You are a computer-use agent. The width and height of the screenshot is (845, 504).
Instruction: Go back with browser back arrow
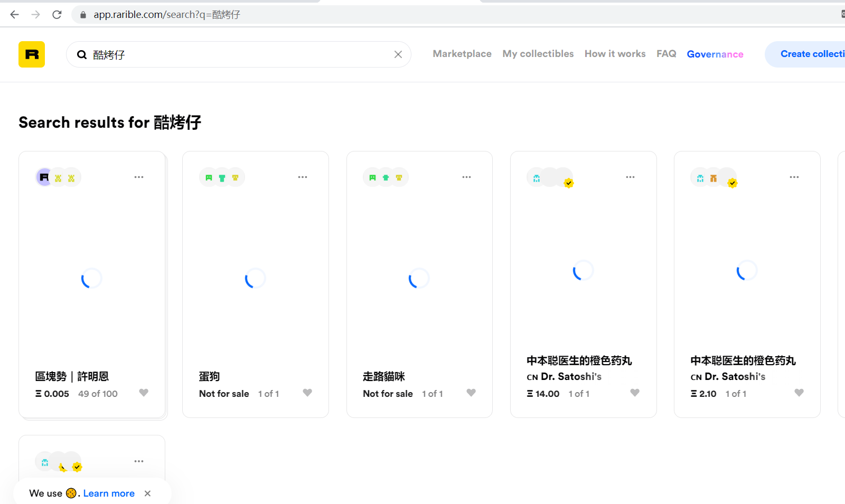coord(15,15)
